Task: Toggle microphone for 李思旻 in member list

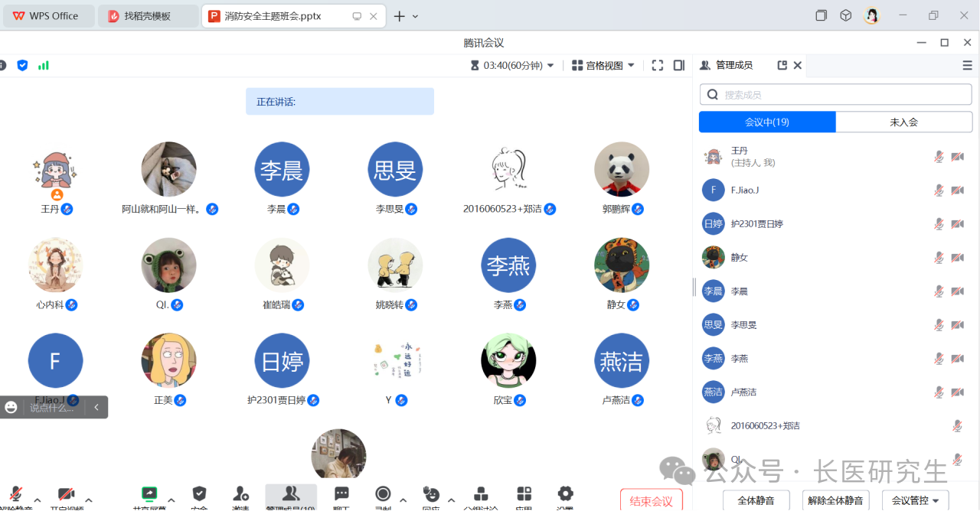Action: [x=939, y=325]
